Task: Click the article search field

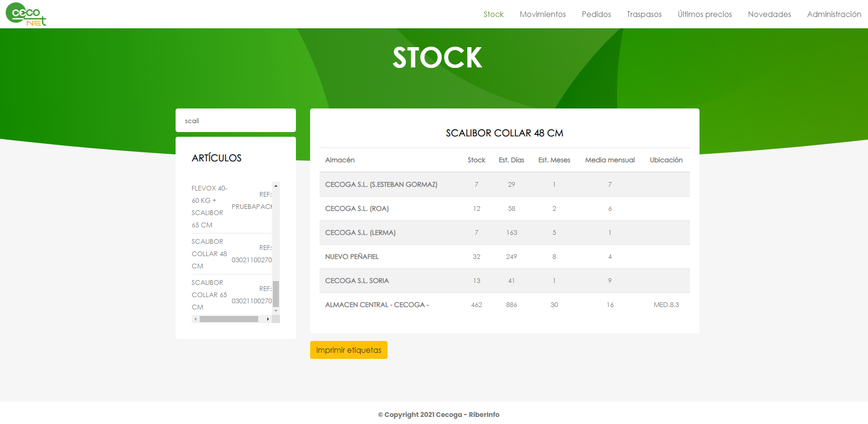Action: (236, 121)
